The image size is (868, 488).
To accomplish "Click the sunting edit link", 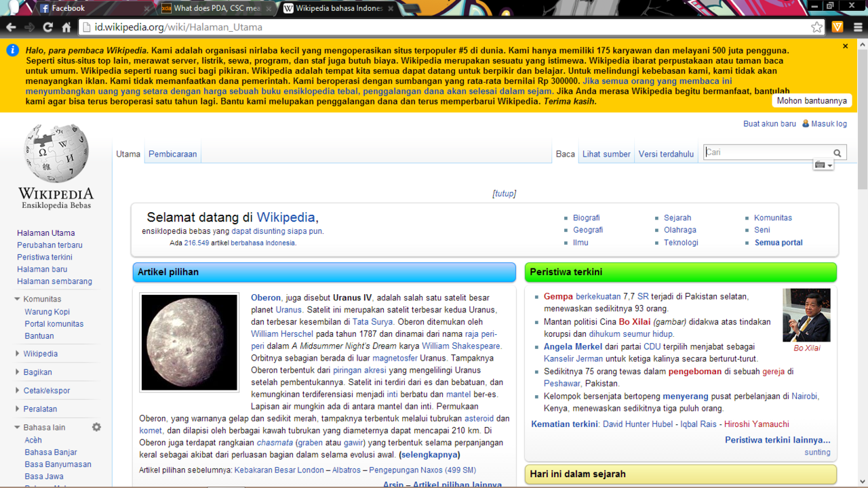I will 817,452.
